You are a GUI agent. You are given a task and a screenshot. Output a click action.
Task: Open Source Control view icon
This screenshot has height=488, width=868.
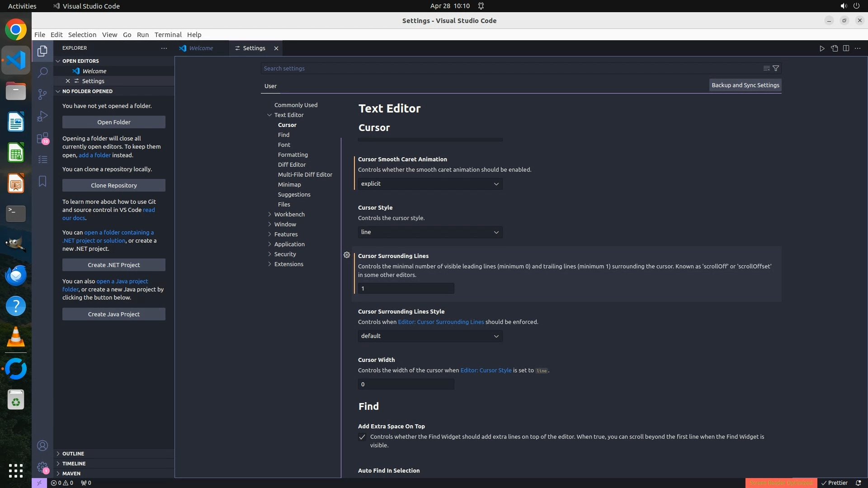pos(42,94)
